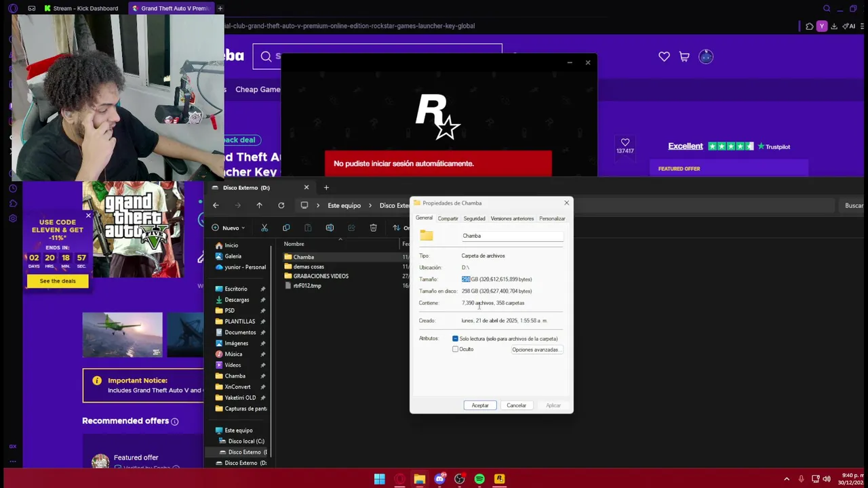This screenshot has height=488, width=868.
Task: Open File Explorer from the taskbar
Action: tap(420, 479)
